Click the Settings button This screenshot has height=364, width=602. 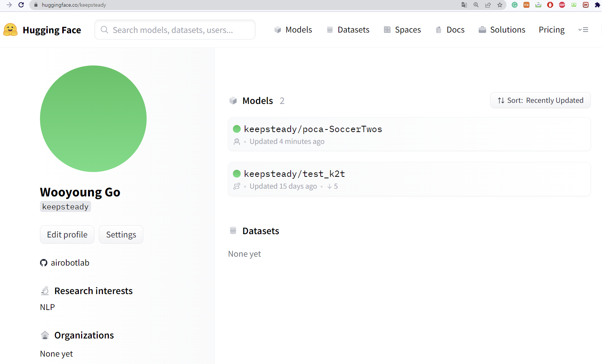(x=121, y=235)
